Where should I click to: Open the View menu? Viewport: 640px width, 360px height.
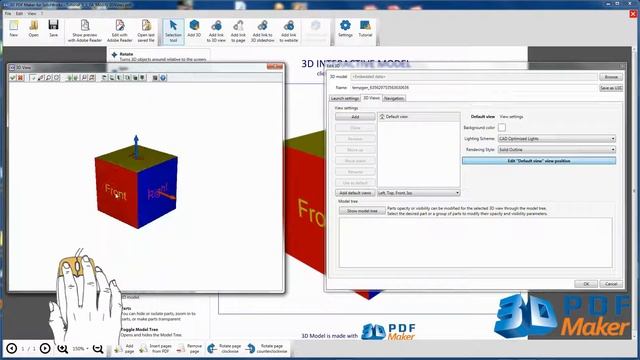31,13
